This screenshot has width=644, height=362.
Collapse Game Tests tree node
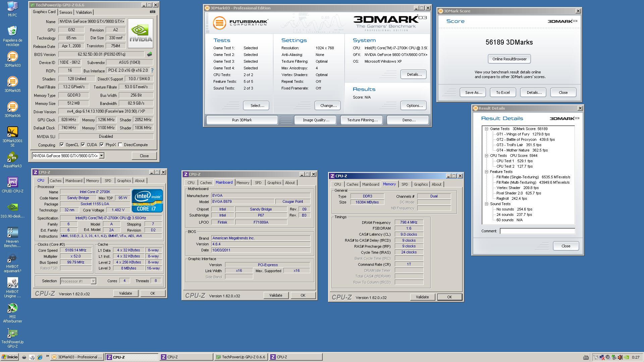point(486,129)
